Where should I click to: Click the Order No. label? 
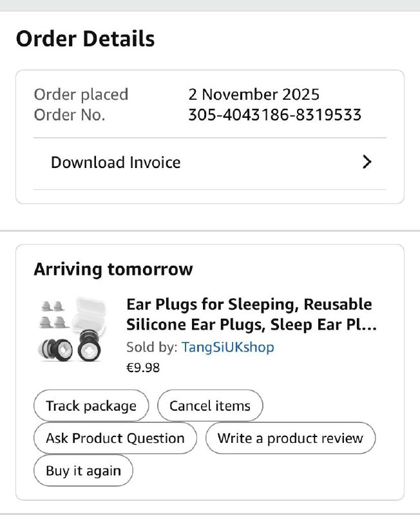[x=69, y=115]
